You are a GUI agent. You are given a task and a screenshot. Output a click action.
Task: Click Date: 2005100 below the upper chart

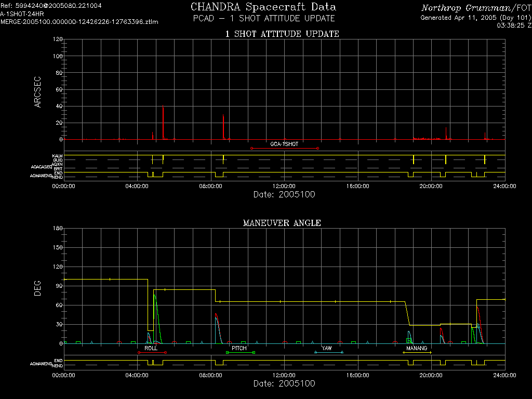tap(284, 194)
